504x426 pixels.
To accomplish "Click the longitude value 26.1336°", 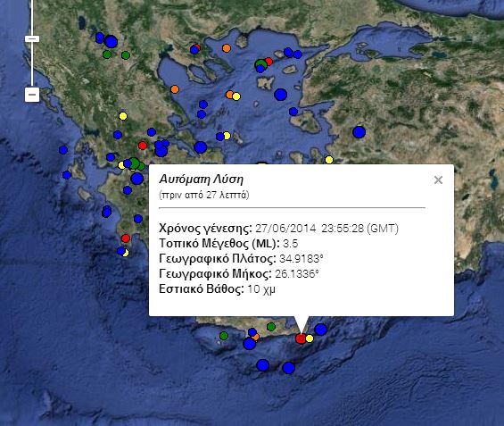I will pyautogui.click(x=297, y=274).
